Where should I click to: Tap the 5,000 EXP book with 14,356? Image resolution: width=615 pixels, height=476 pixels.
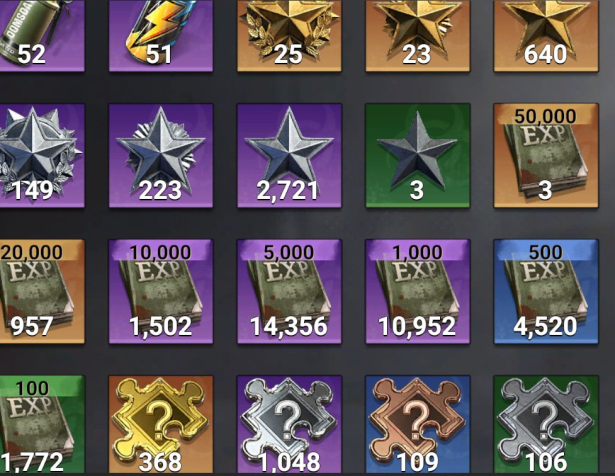pyautogui.click(x=289, y=291)
